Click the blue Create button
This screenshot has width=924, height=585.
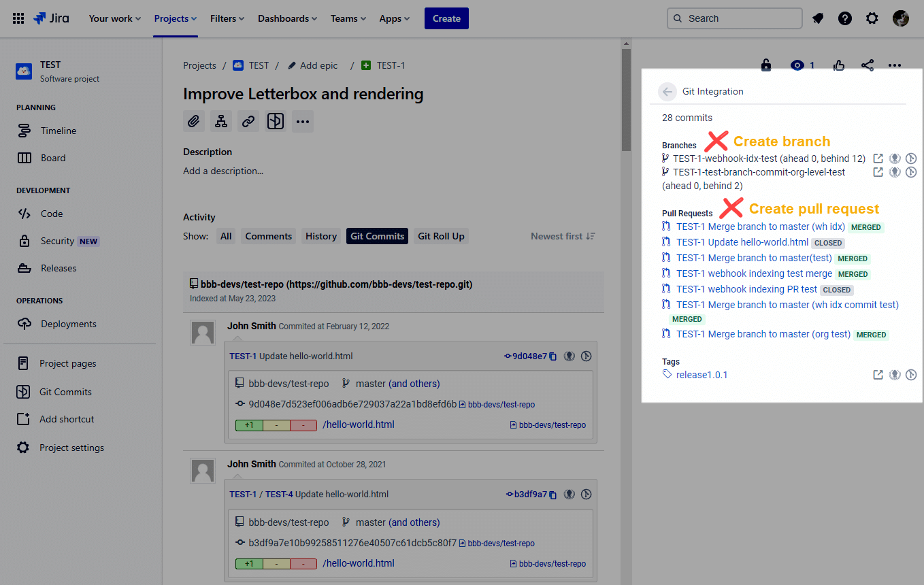pyautogui.click(x=446, y=18)
